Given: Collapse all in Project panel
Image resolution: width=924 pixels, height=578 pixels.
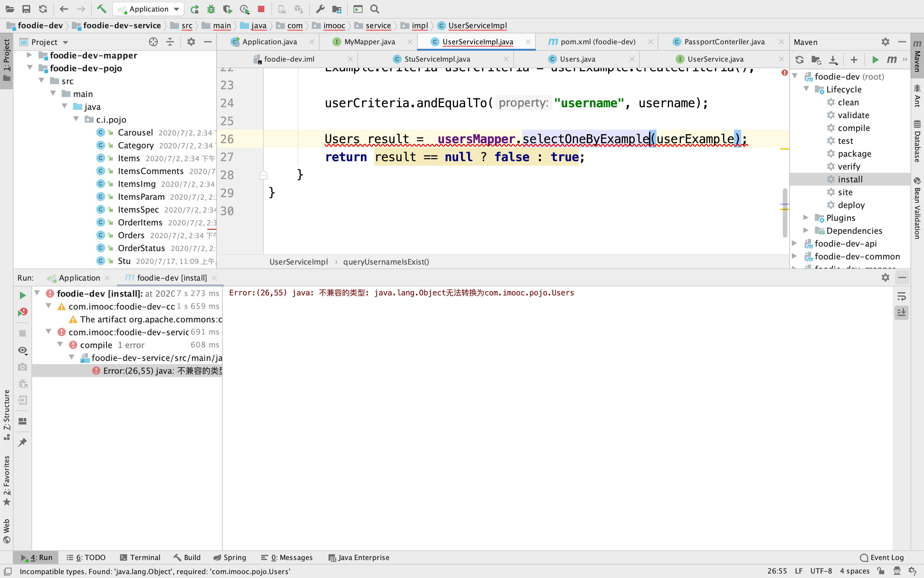Looking at the screenshot, I should [170, 42].
